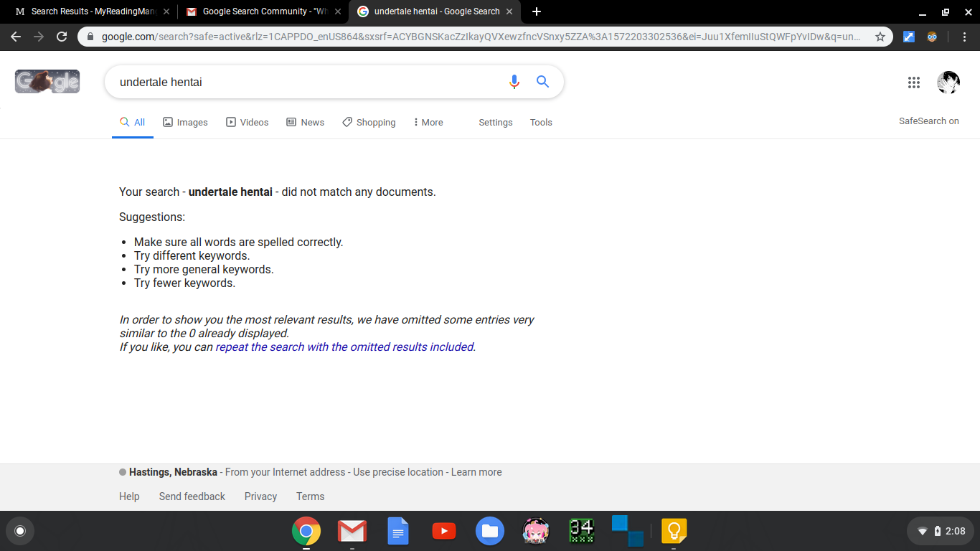Switch to Shopping results
Image resolution: width=980 pixels, height=551 pixels.
click(x=369, y=123)
